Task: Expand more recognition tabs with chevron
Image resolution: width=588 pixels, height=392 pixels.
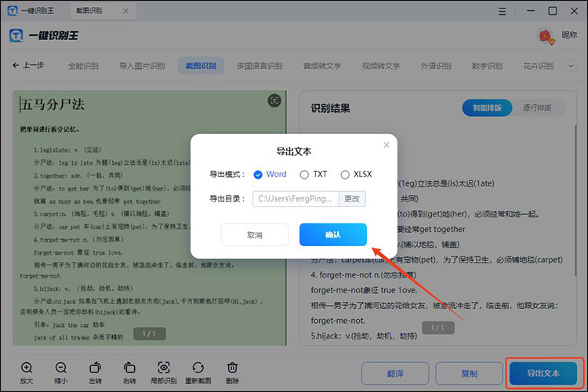Action: 571,66
